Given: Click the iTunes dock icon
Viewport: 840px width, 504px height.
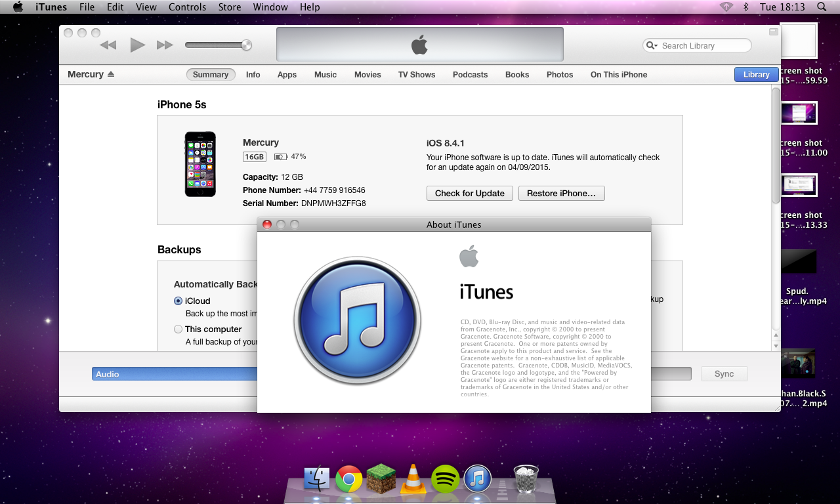Looking at the screenshot, I should point(478,479).
